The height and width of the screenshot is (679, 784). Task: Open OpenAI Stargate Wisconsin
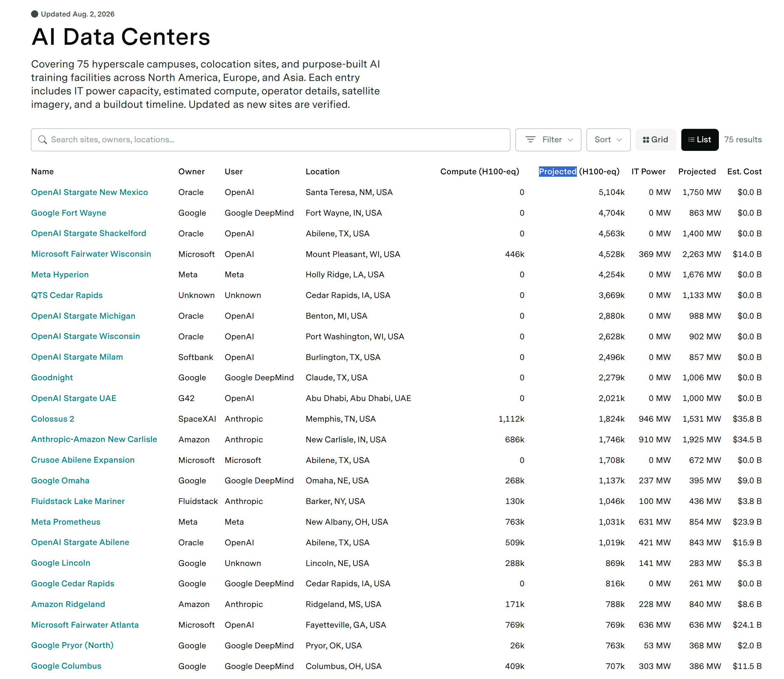coord(85,337)
